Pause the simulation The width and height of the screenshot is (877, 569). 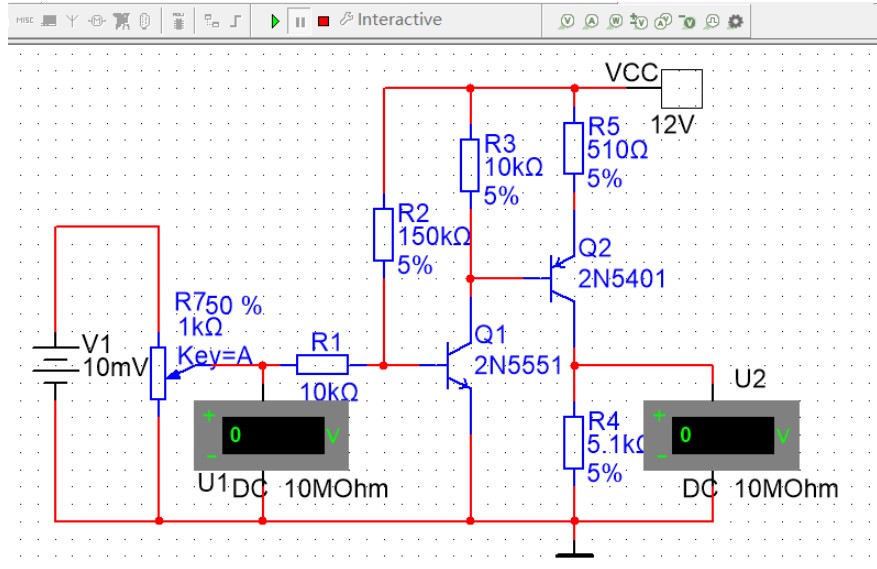click(300, 20)
